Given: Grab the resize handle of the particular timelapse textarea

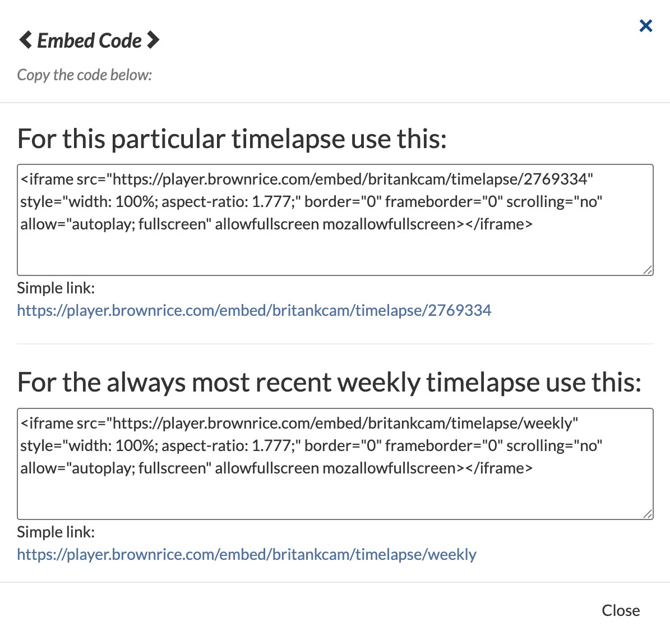Looking at the screenshot, I should (x=648, y=270).
